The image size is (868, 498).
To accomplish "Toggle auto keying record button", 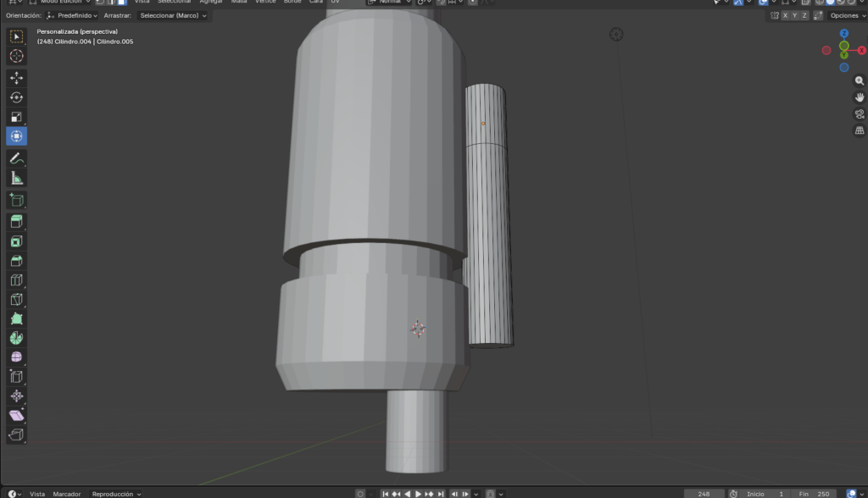I will [x=360, y=494].
